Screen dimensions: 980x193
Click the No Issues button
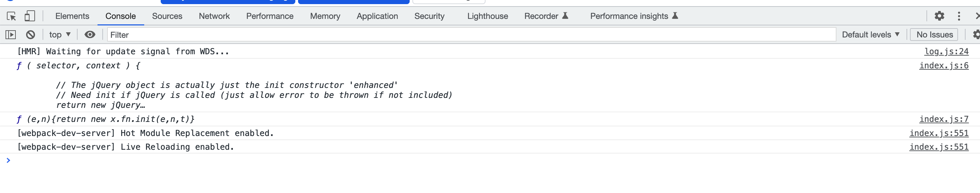point(934,35)
